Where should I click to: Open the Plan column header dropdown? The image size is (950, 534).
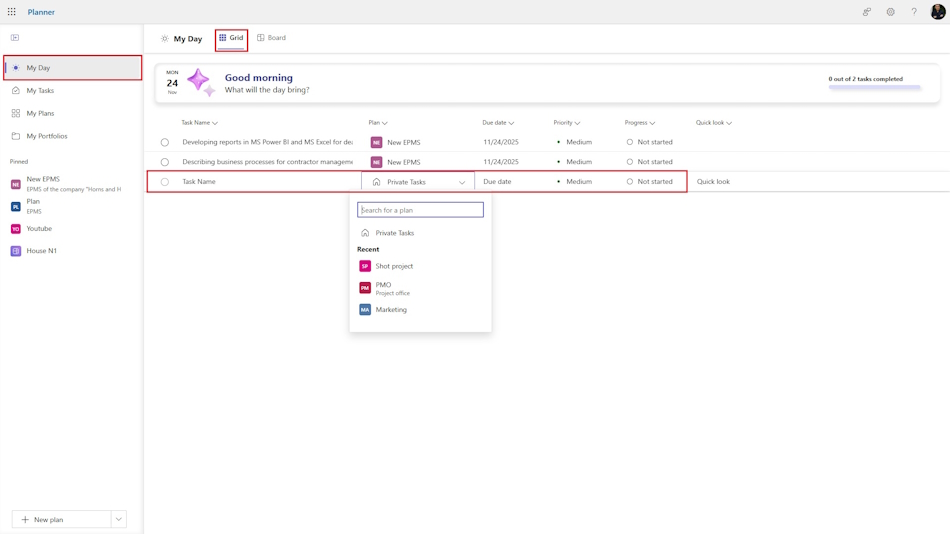pos(385,123)
